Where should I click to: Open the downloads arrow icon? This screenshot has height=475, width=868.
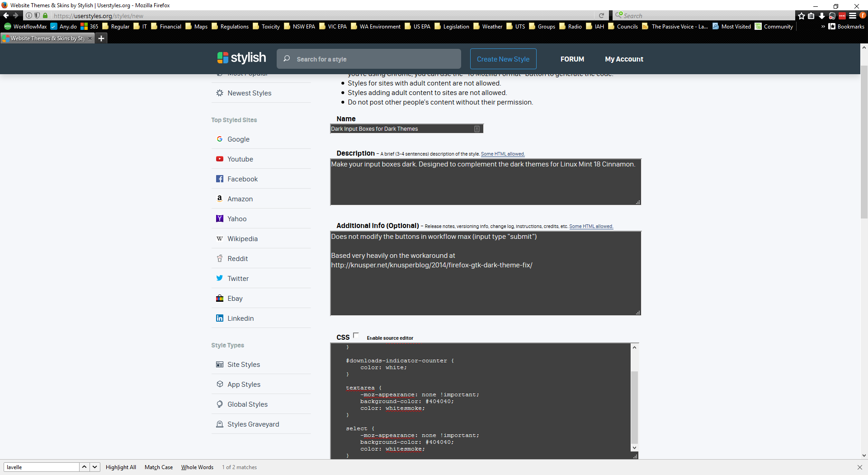point(822,16)
